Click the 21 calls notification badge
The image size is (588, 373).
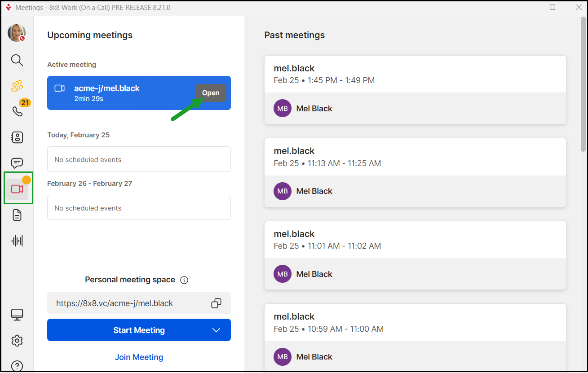tap(25, 103)
